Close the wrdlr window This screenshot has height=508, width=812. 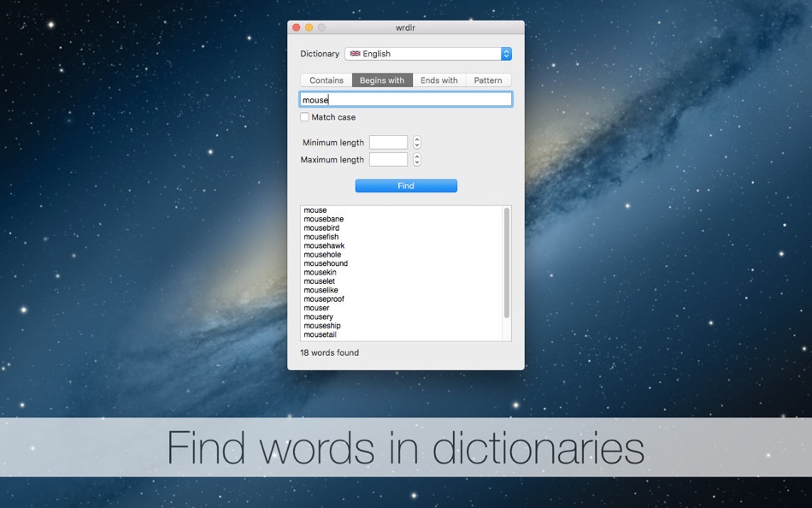pyautogui.click(x=297, y=27)
